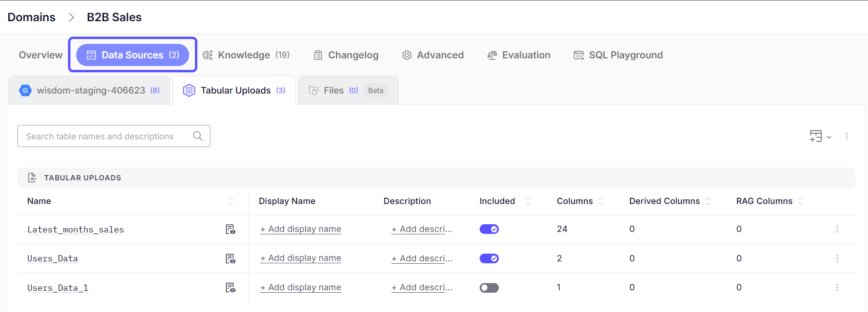The width and height of the screenshot is (868, 312).
Task: Select the wisdom-staging-406623 source tab
Action: click(89, 90)
